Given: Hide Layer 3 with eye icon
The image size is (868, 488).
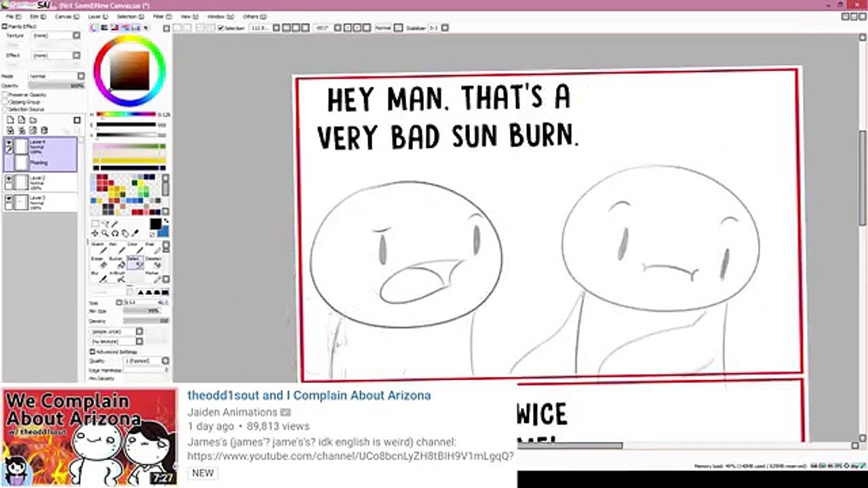Looking at the screenshot, I should [x=9, y=199].
